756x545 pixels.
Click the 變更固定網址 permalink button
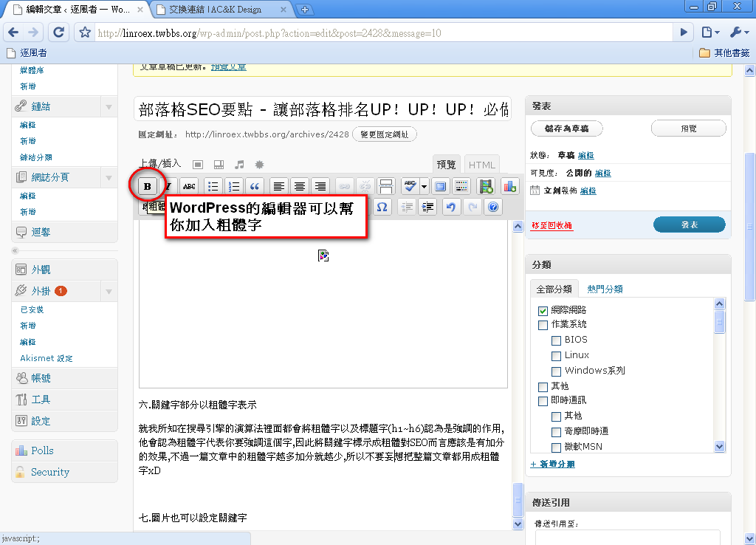point(384,134)
